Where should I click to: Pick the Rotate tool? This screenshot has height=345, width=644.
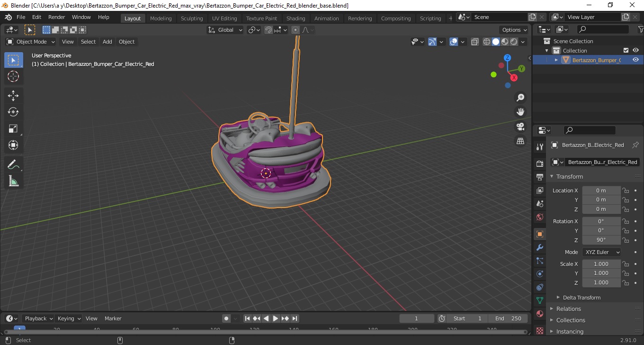[13, 112]
